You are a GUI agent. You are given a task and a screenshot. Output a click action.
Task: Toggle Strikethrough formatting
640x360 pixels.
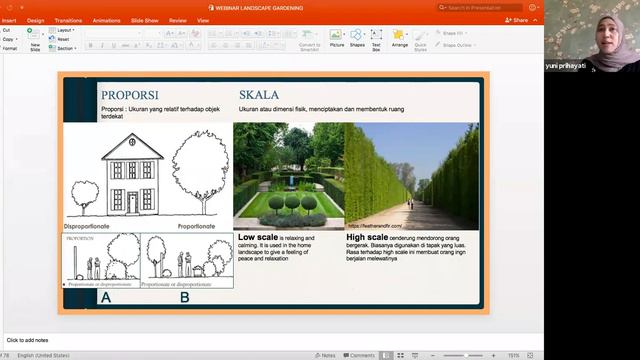125,46
